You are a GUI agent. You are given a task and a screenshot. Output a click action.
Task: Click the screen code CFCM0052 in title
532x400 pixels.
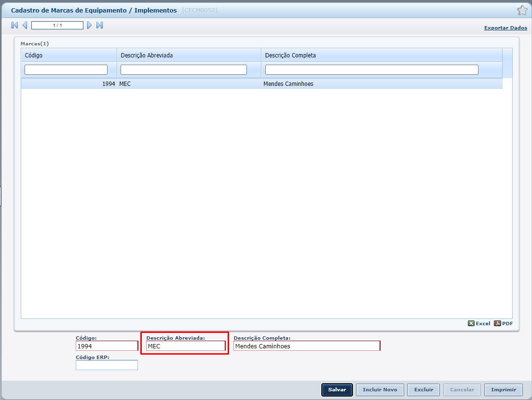[200, 11]
